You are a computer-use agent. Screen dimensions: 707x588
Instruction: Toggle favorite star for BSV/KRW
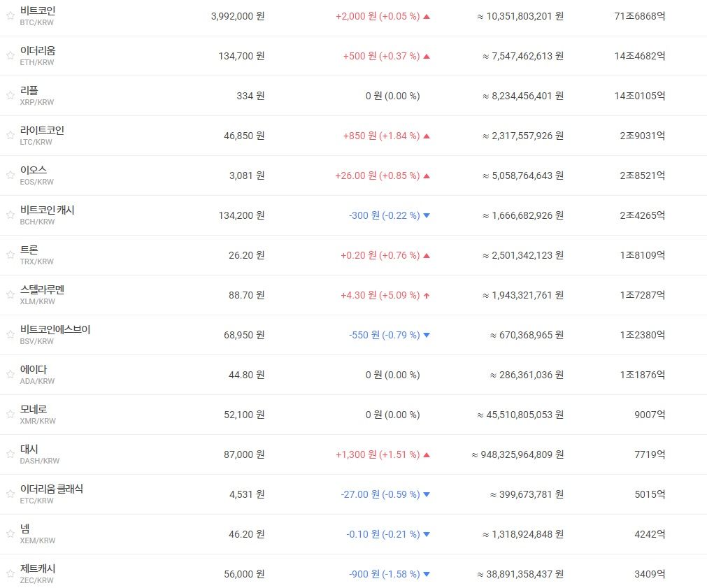(10, 335)
